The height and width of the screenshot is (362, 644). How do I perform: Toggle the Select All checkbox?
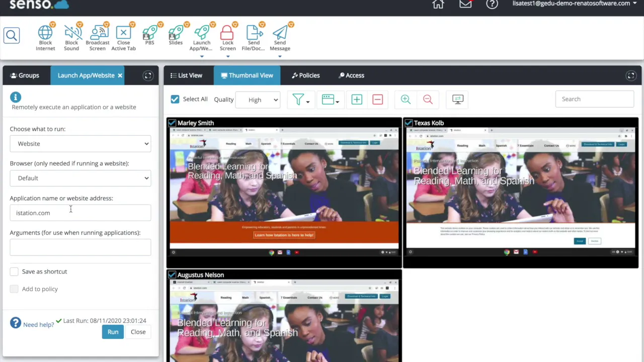click(x=175, y=100)
